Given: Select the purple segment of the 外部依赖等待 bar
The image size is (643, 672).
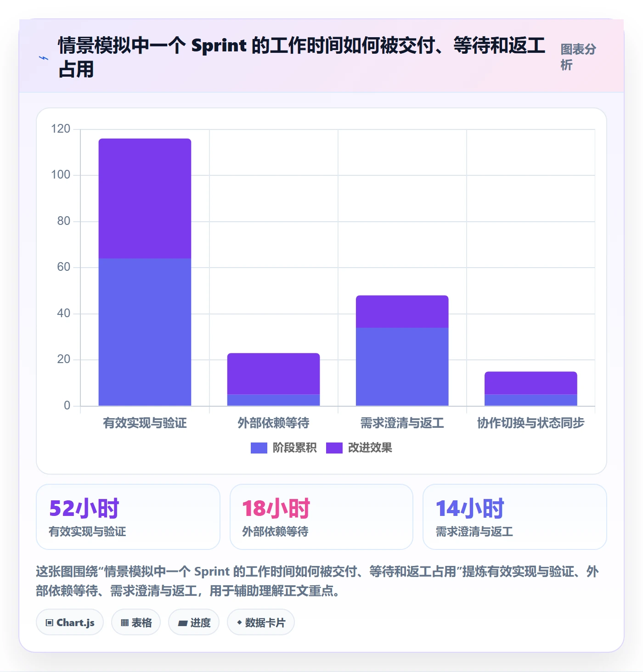Looking at the screenshot, I should coord(273,374).
